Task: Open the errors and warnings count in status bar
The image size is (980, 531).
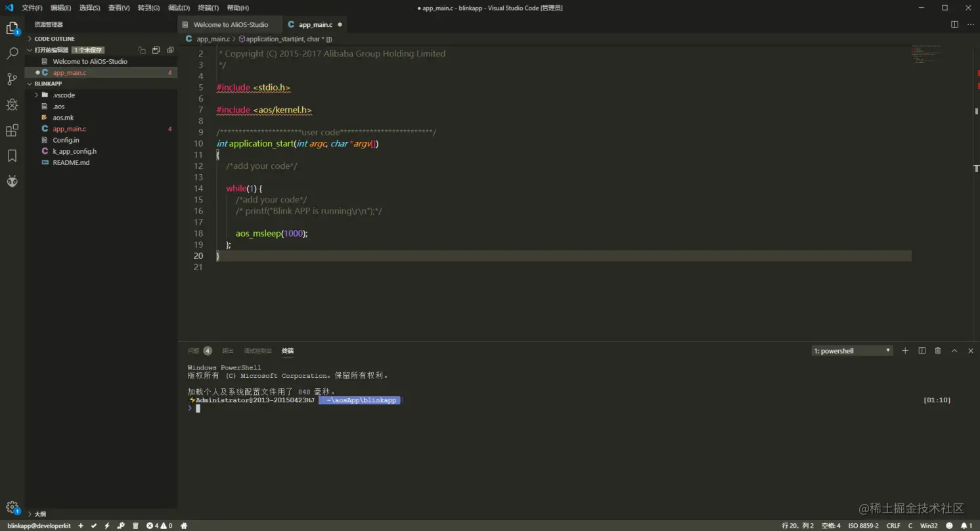Action: pyautogui.click(x=160, y=526)
